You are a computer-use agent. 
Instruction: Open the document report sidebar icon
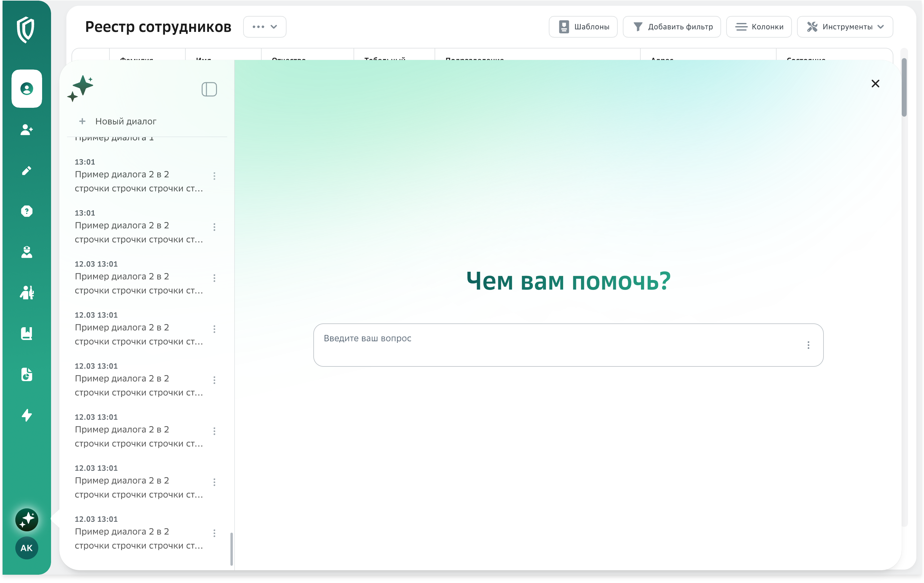click(x=26, y=374)
